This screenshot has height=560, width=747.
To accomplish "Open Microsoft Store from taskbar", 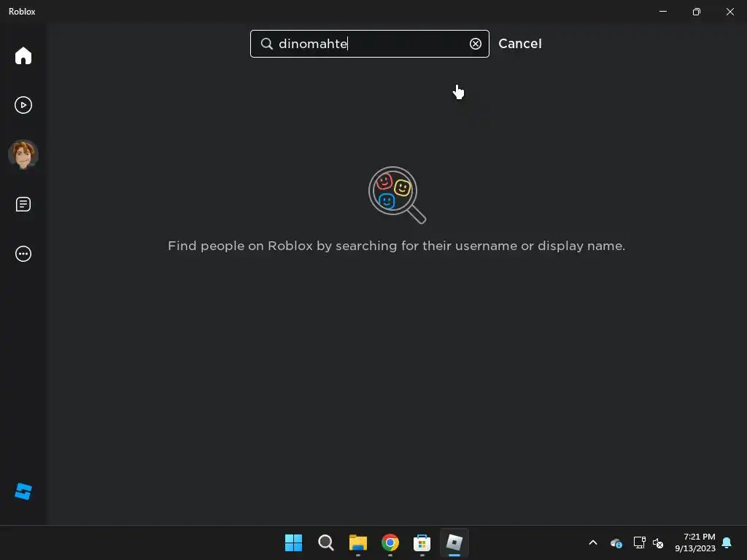I will tap(422, 542).
